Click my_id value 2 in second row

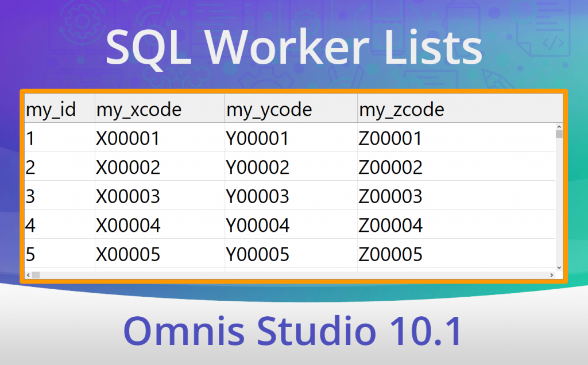pyautogui.click(x=60, y=166)
